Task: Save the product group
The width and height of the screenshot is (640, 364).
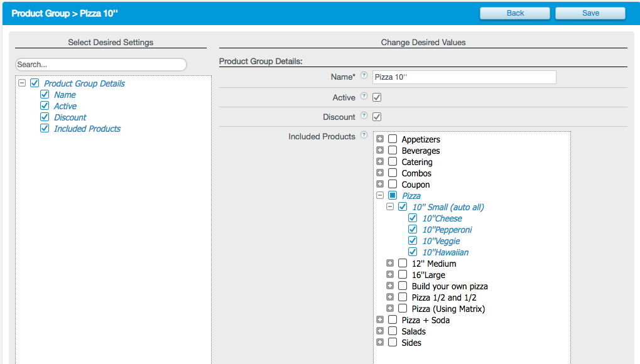Action: pyautogui.click(x=590, y=13)
